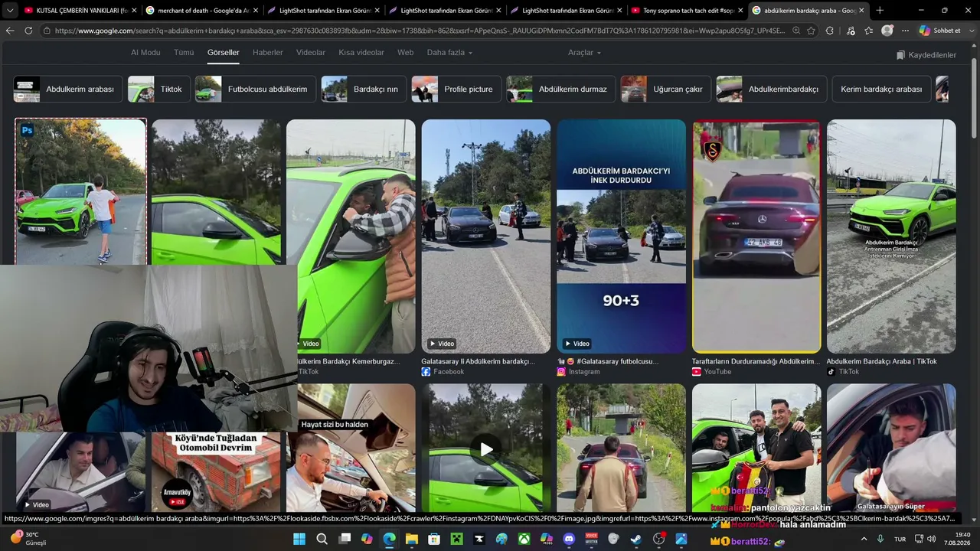
Task: Switch to Tony soprano tach edit tab
Action: click(686, 11)
